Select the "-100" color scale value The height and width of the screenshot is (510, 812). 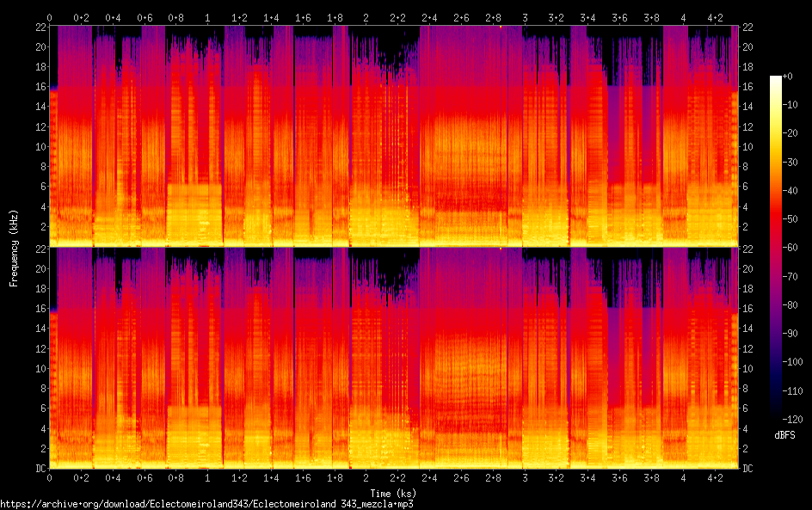click(793, 362)
